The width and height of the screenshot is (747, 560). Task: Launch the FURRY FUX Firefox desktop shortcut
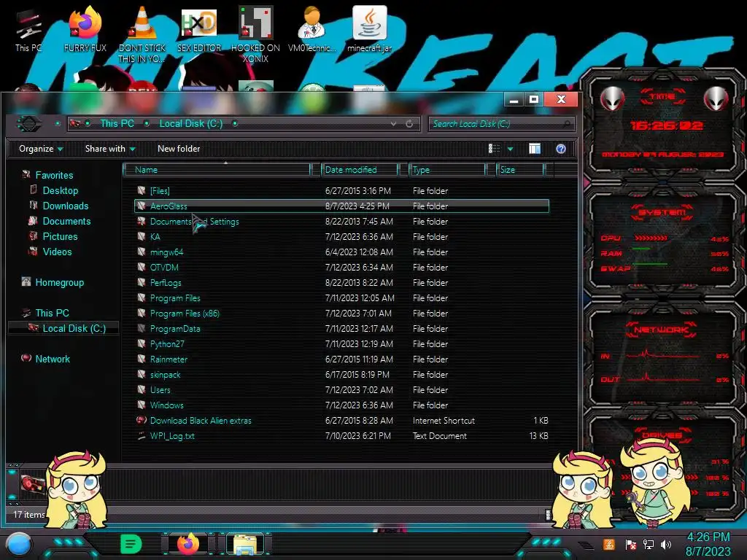85,30
